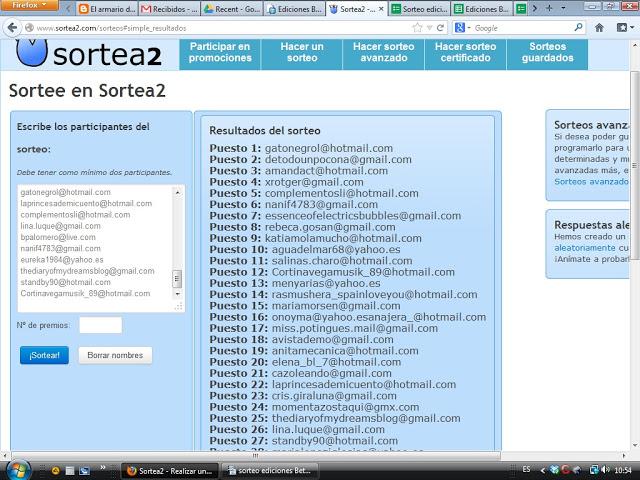Viewport: 640px width, 480px height.
Task: Open Hacer sorteo avanzado menu
Action: click(x=384, y=54)
